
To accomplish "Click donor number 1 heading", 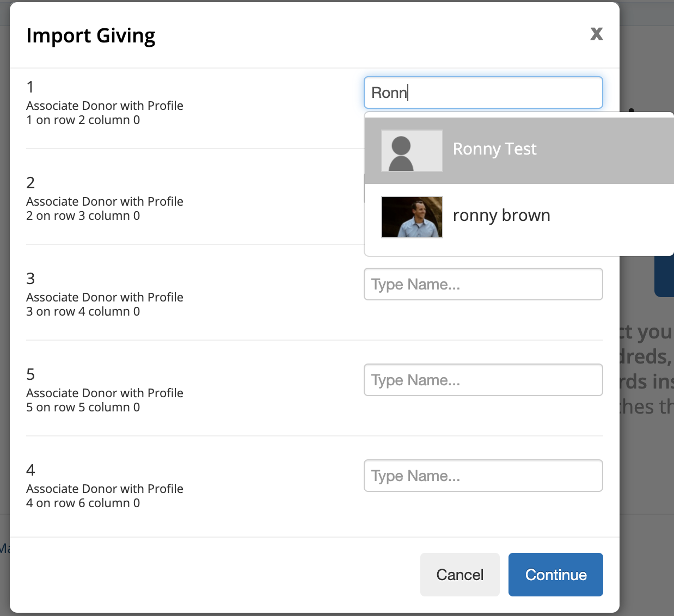I will [30, 87].
